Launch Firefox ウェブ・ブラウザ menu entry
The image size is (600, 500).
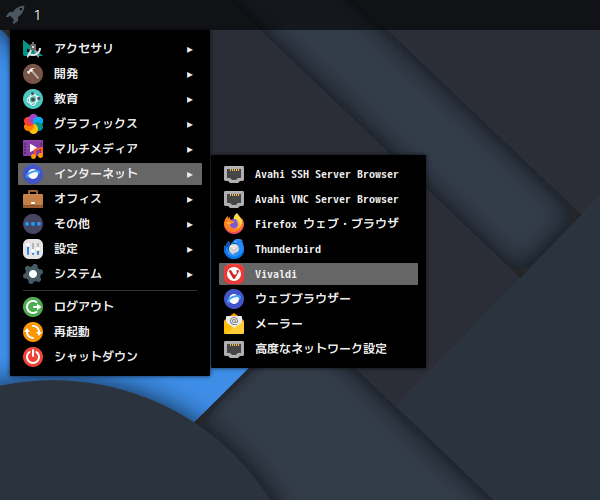coord(318,224)
